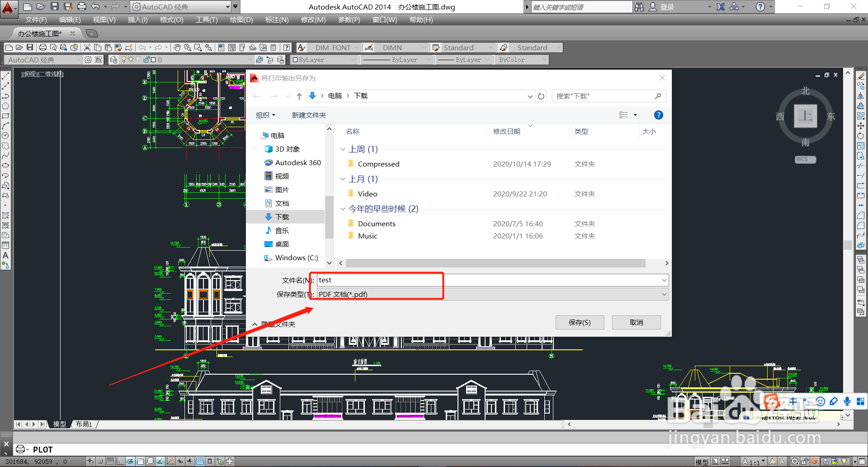Click the Plot printer icon in the standard toolbar
The height and width of the screenshot is (467, 868).
click(43, 48)
